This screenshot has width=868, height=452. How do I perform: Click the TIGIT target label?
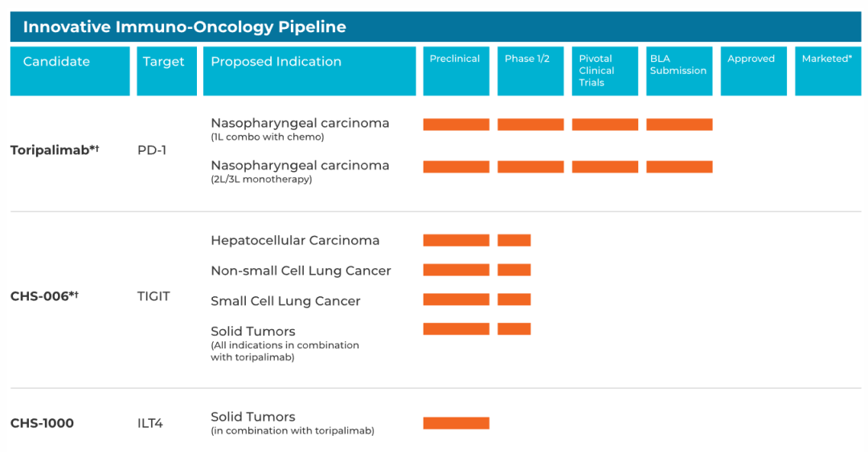(154, 296)
